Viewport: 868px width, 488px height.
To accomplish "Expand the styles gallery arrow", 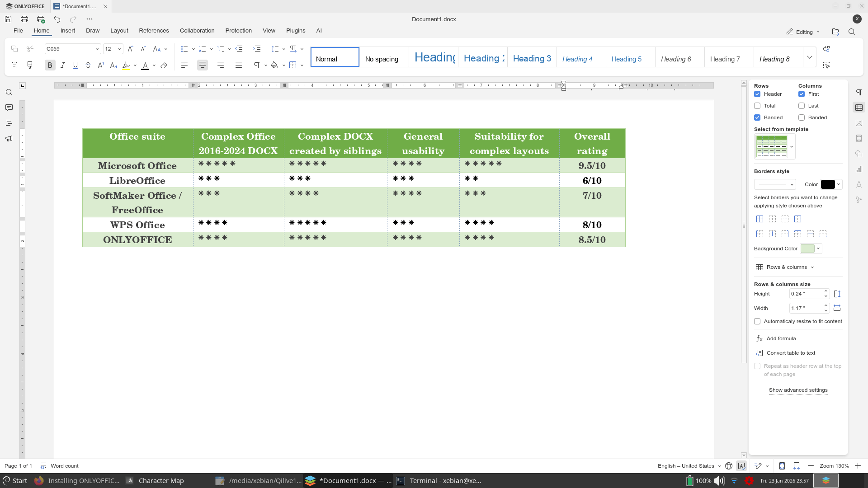I will click(810, 57).
